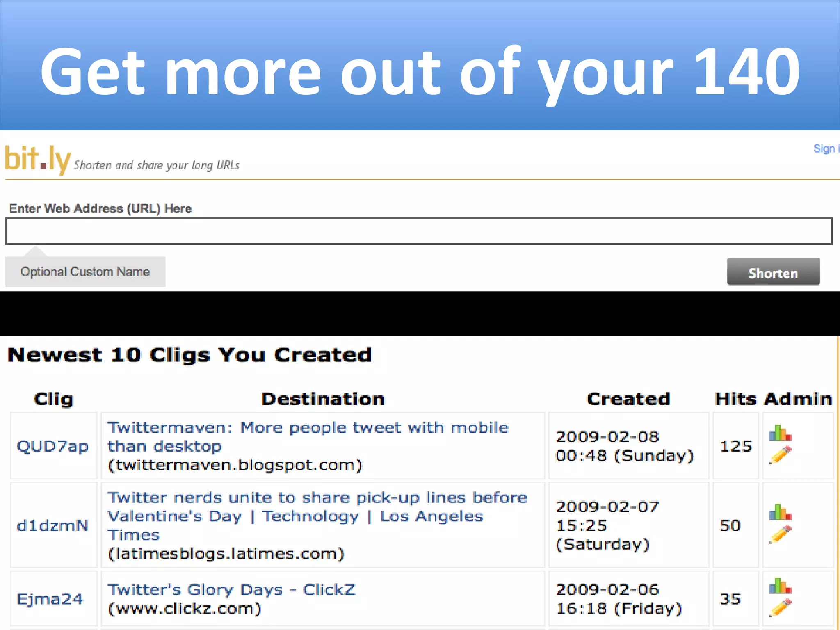The height and width of the screenshot is (630, 840).
Task: Open Twittermaven mobile tweet destination link
Action: point(308,437)
